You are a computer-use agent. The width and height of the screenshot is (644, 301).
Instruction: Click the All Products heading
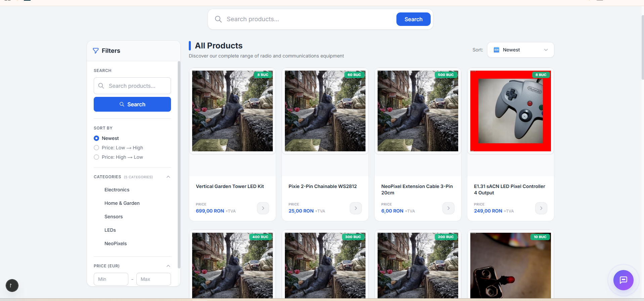219,46
